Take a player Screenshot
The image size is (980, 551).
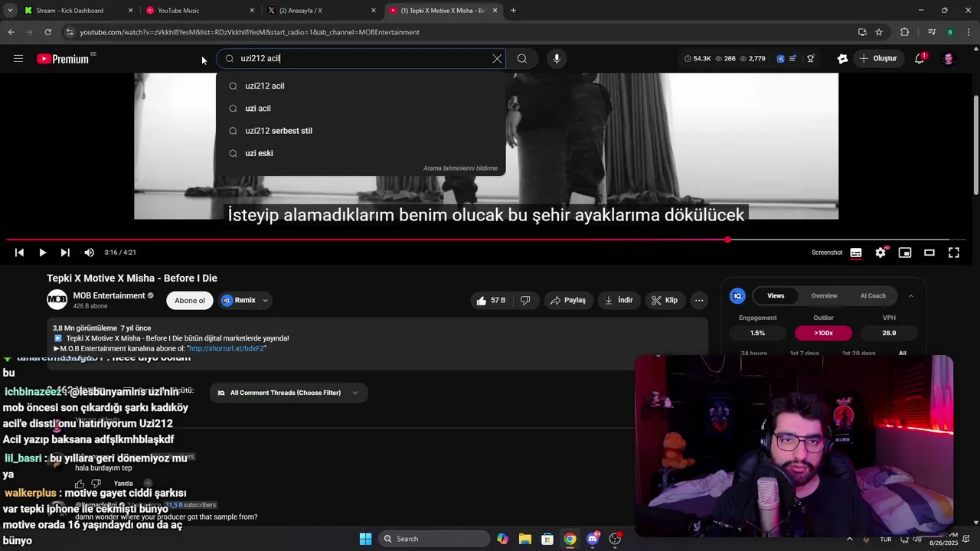tap(827, 253)
